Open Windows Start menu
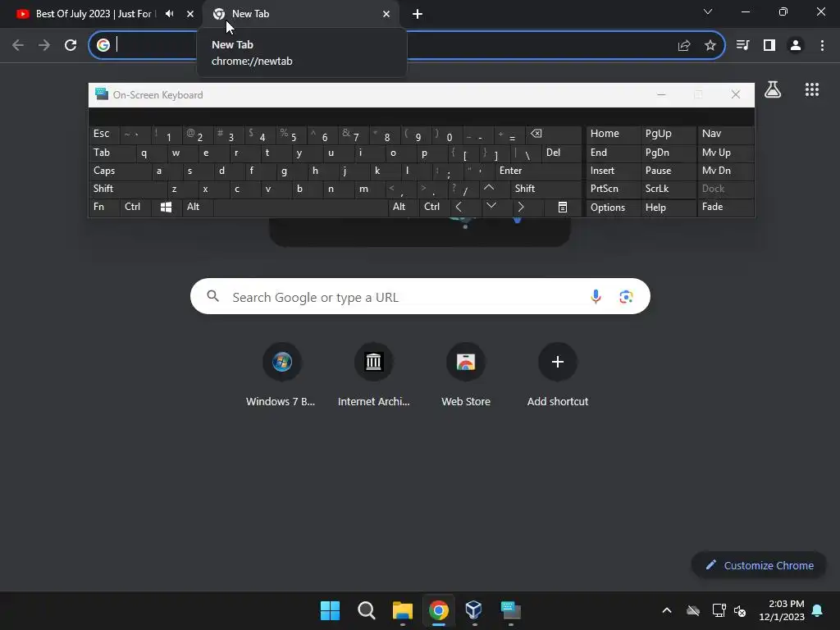This screenshot has height=630, width=840. coord(330,610)
